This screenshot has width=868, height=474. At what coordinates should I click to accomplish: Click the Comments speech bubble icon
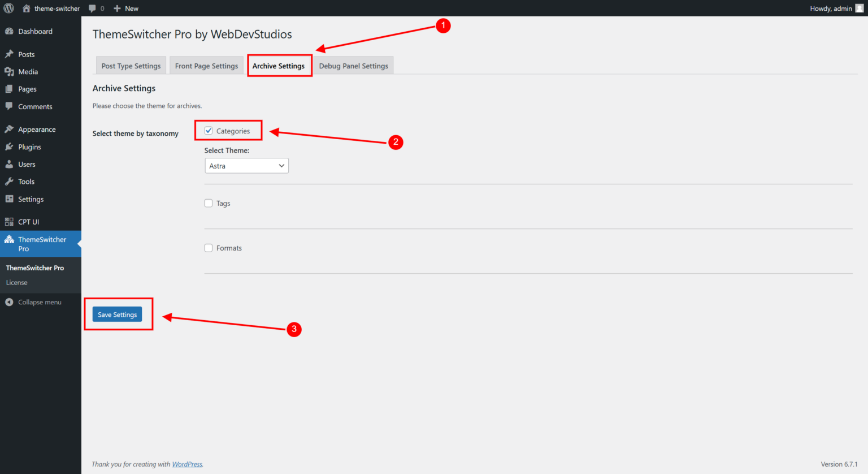point(9,106)
